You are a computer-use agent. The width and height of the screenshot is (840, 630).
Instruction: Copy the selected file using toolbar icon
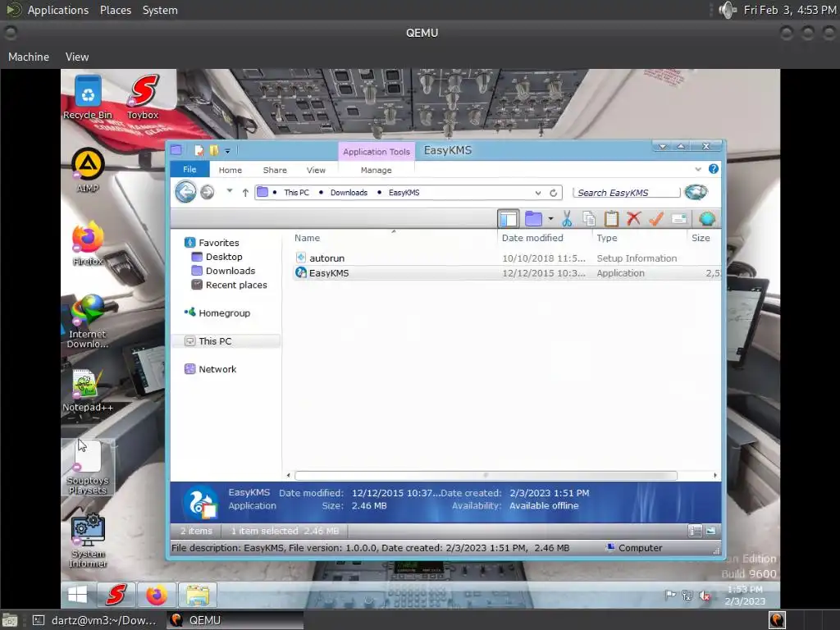[x=589, y=218]
